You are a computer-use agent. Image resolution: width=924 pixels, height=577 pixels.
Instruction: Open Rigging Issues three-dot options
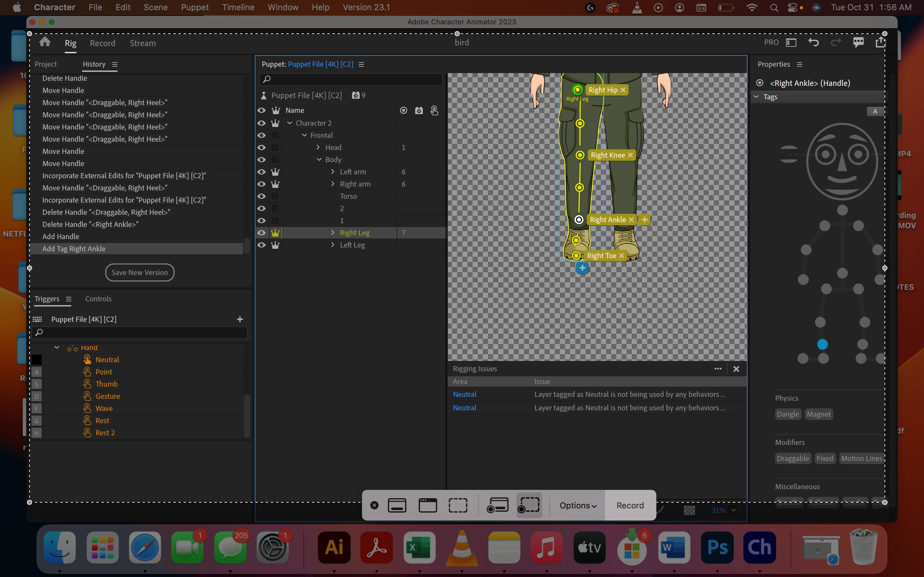(x=718, y=369)
